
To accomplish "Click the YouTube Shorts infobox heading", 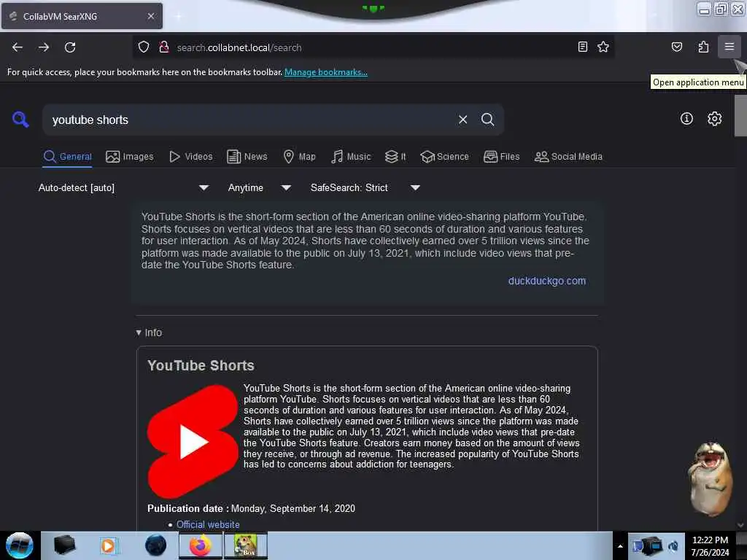I will click(201, 365).
